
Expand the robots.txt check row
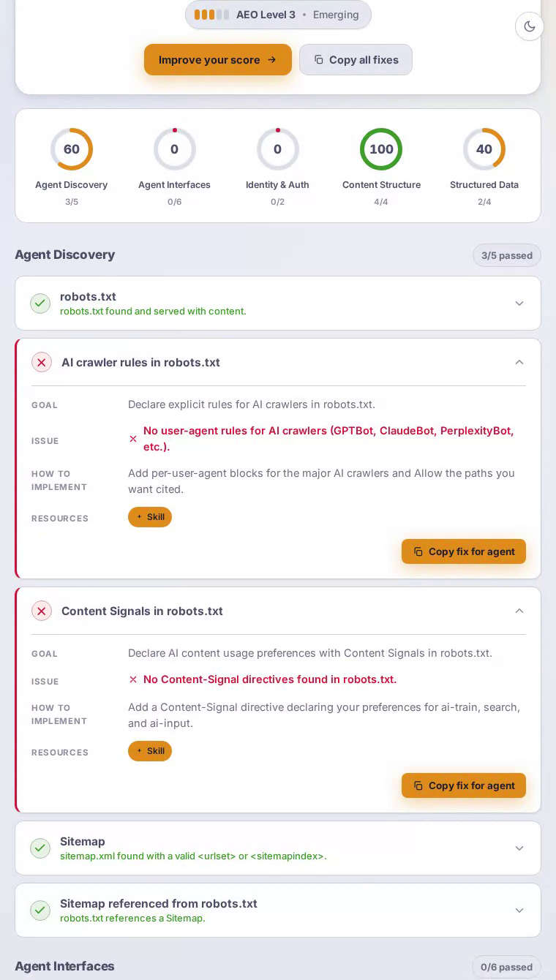click(x=278, y=303)
